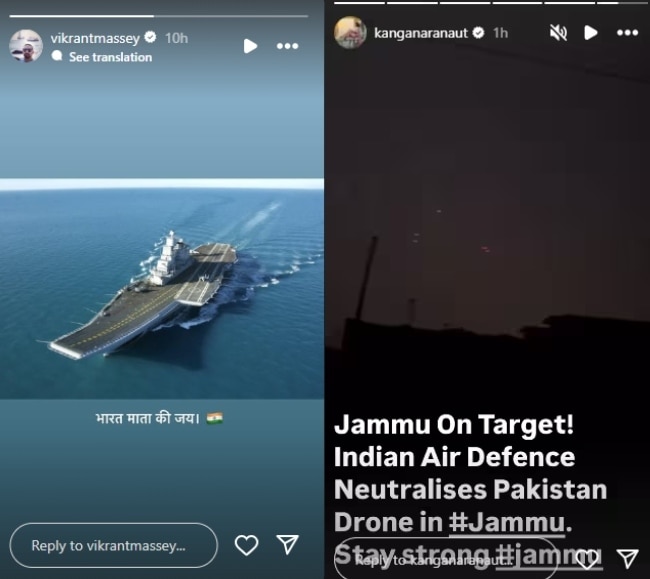Image resolution: width=650 pixels, height=579 pixels.
Task: Open more options on vikrantmassey story
Action: click(287, 46)
